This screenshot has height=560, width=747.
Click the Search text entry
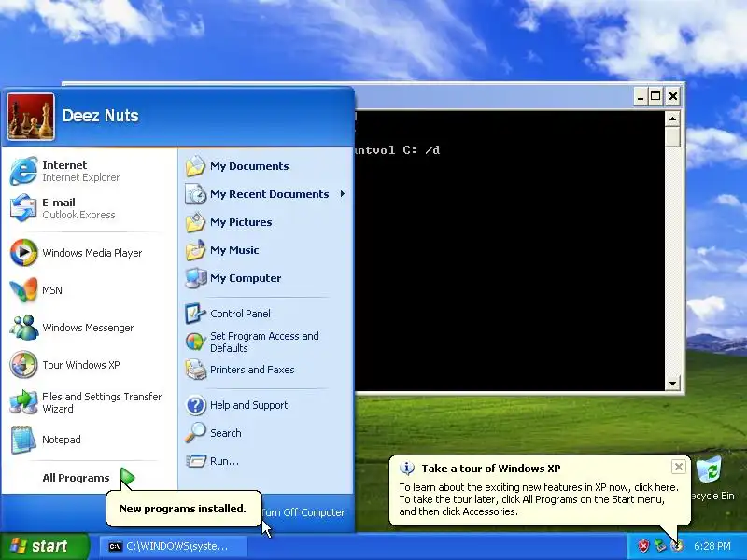click(x=226, y=433)
